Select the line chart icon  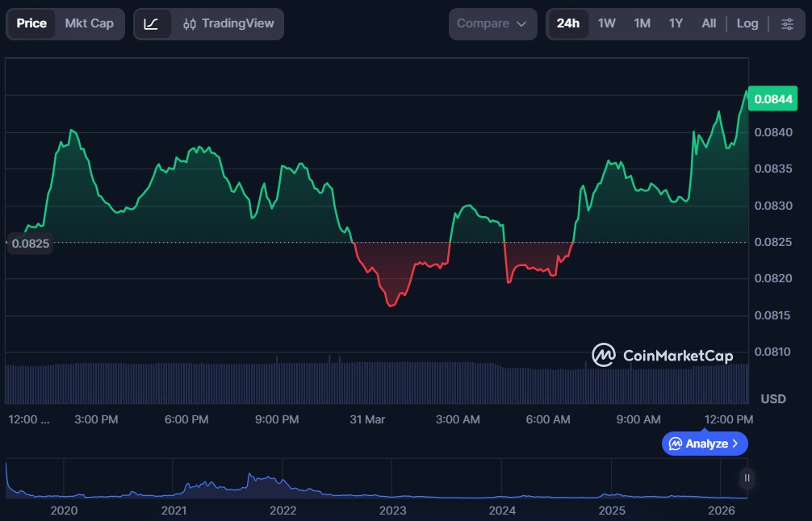click(x=152, y=23)
